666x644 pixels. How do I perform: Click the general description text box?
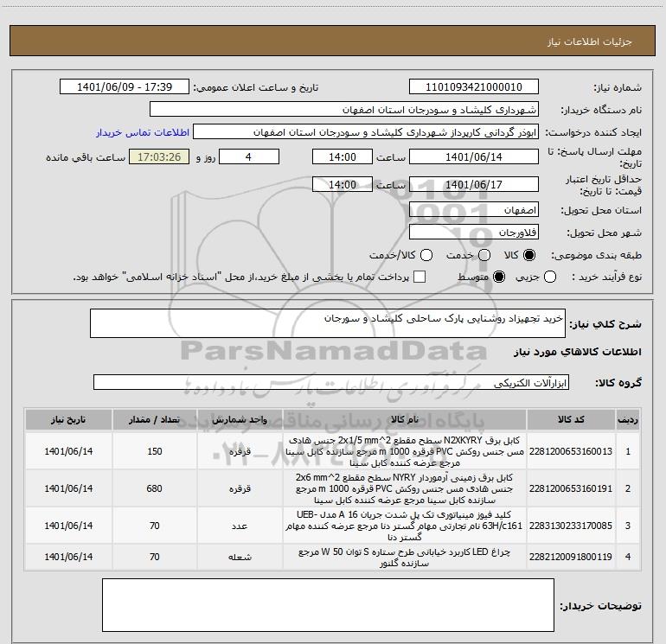click(328, 323)
